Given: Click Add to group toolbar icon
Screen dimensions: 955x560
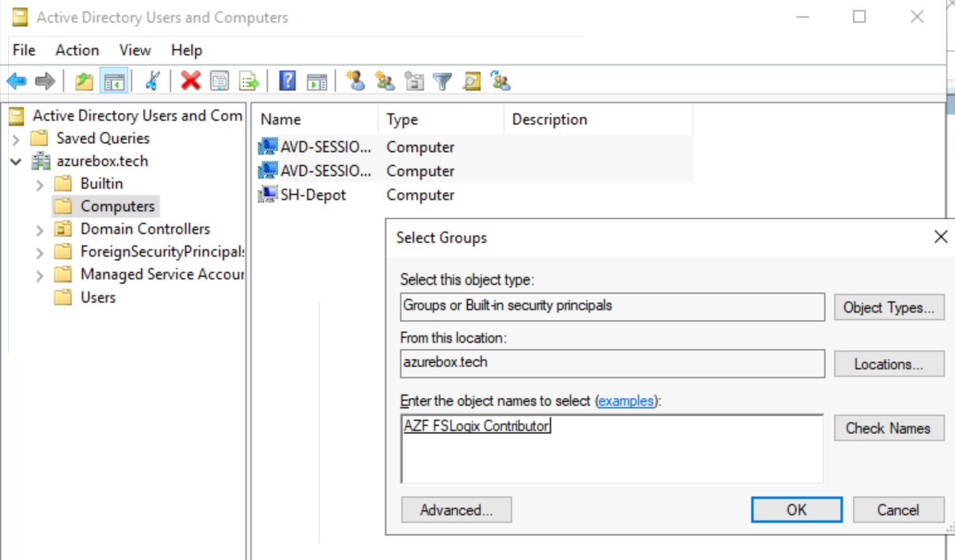Looking at the screenshot, I should 501,81.
